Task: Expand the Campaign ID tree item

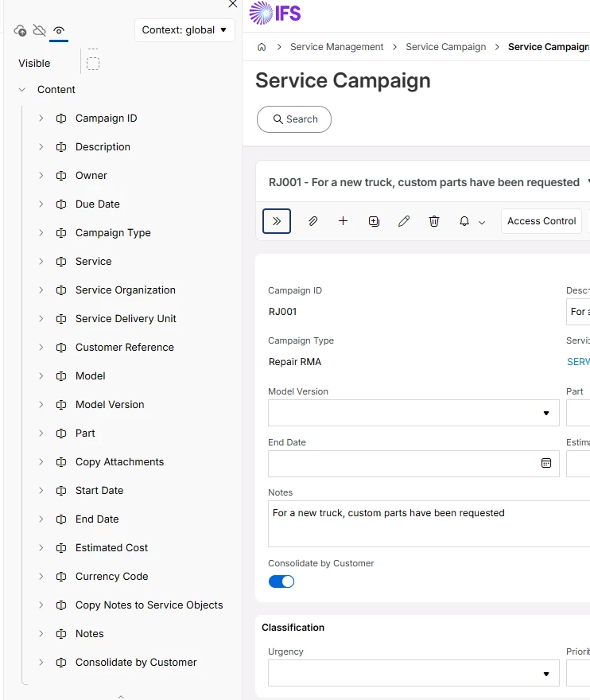Action: [x=41, y=119]
